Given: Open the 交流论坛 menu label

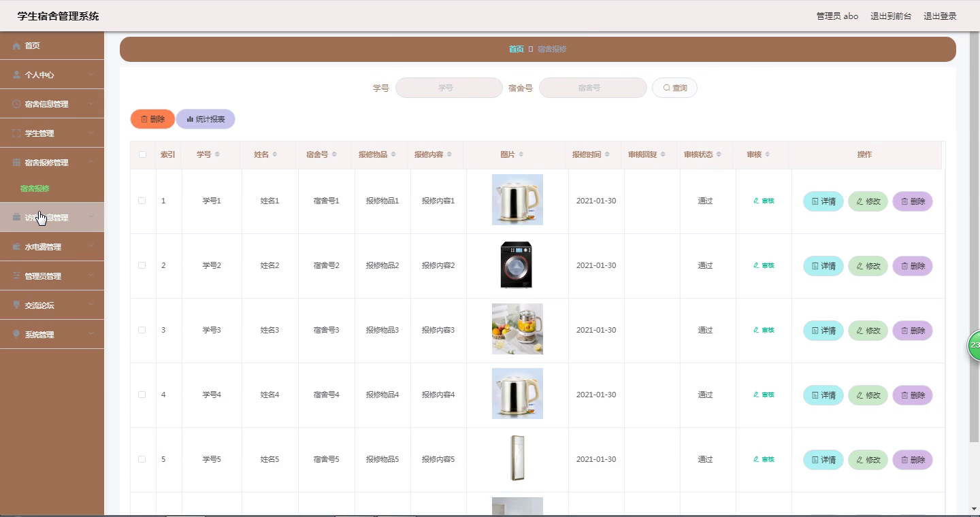Looking at the screenshot, I should pos(39,305).
